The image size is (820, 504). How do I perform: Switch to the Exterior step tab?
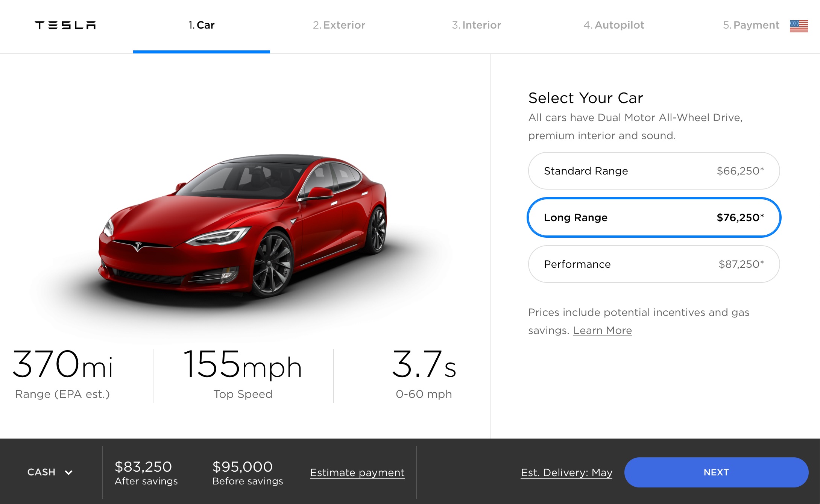click(x=339, y=25)
